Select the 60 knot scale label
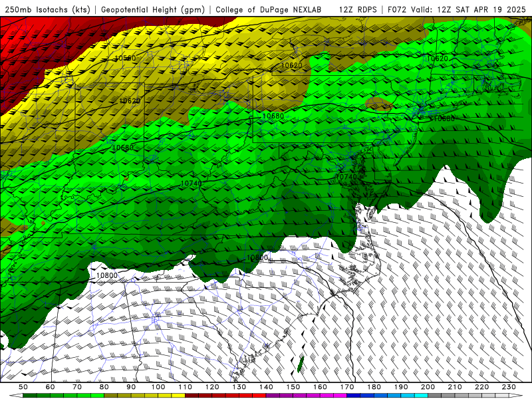This screenshot has width=532, height=399. (x=51, y=387)
